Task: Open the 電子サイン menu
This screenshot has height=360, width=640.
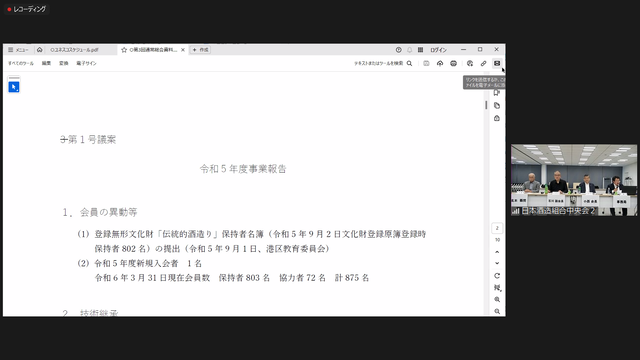Action: (86, 63)
